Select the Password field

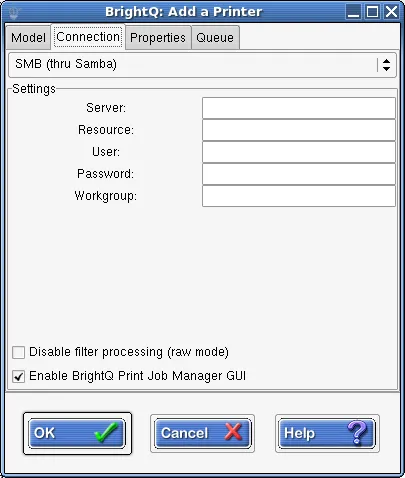[299, 174]
